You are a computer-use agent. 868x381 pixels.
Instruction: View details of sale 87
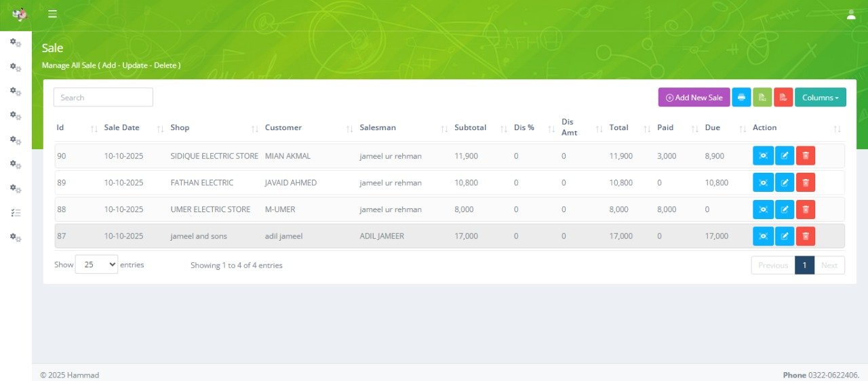click(763, 236)
